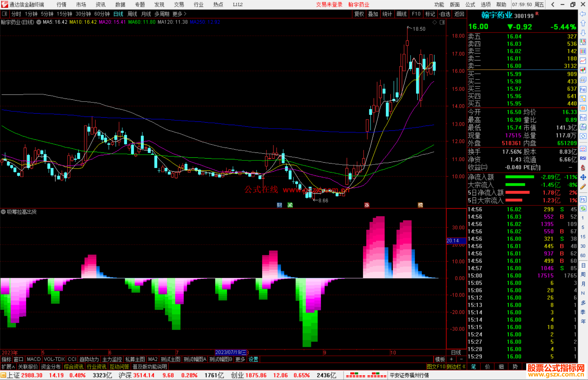The image size is (588, 380).
Task: Open the 行情 menu in title bar
Action: tap(61, 5)
